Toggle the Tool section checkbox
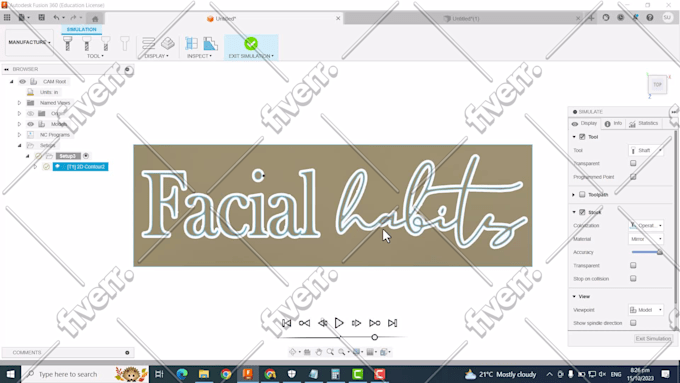Image resolution: width=680 pixels, height=383 pixels. (582, 137)
